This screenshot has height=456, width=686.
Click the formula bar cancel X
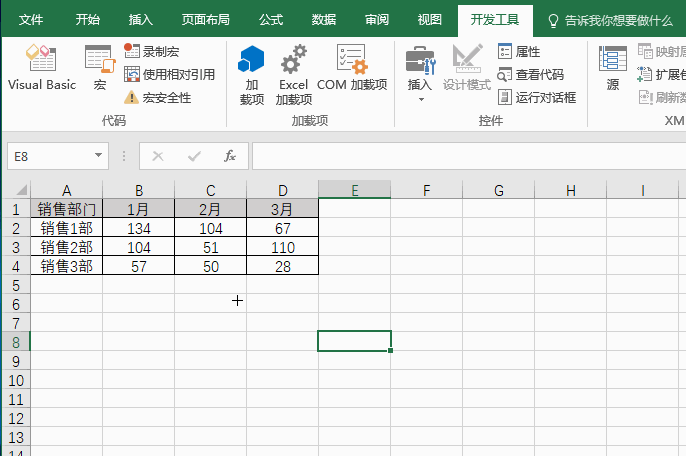point(158,156)
